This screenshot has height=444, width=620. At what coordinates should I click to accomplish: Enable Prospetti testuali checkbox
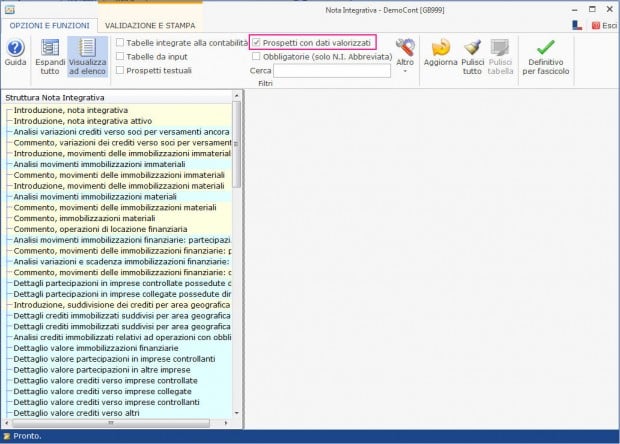point(120,70)
